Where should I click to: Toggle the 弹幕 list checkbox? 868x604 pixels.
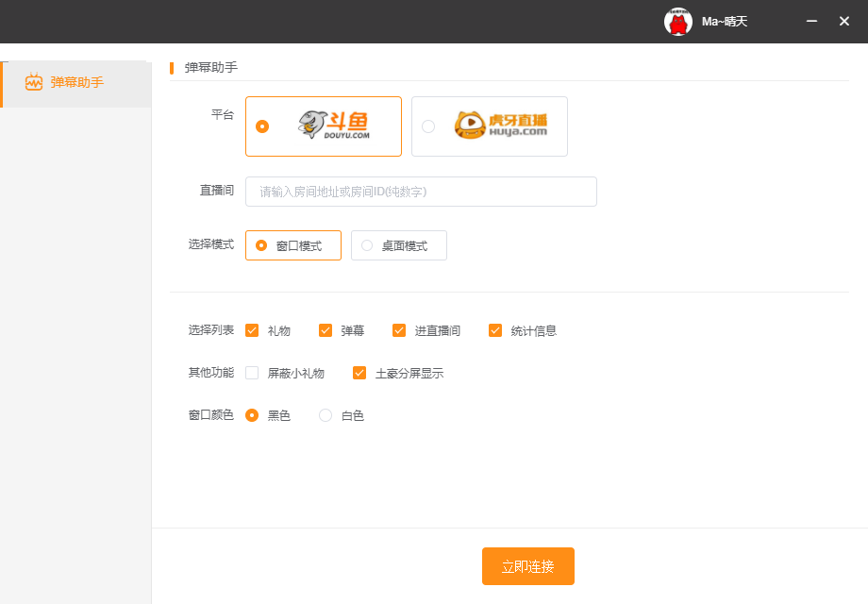(x=325, y=330)
